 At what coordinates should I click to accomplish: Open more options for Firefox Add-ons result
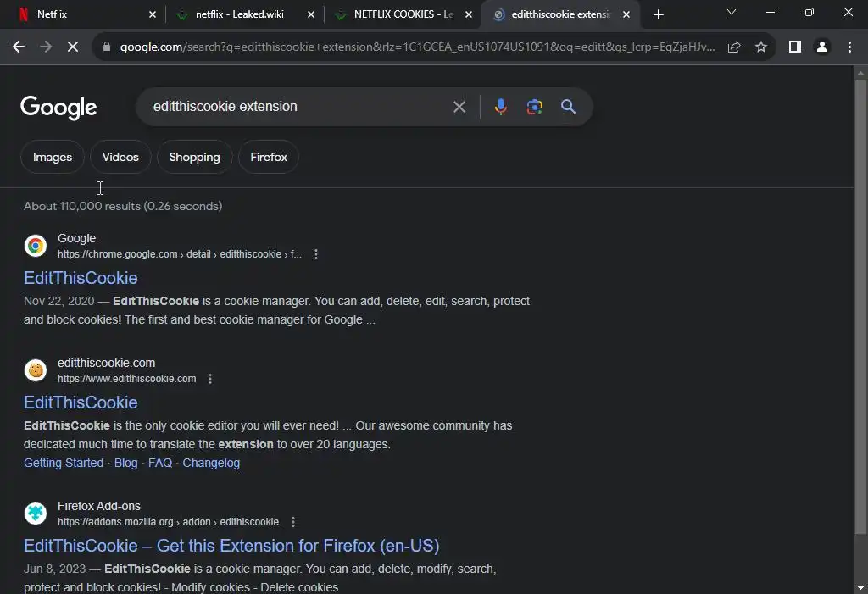coord(292,521)
